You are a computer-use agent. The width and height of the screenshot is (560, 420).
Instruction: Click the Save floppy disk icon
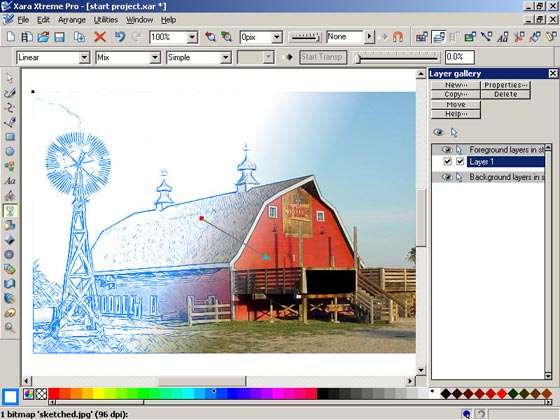[x=59, y=37]
